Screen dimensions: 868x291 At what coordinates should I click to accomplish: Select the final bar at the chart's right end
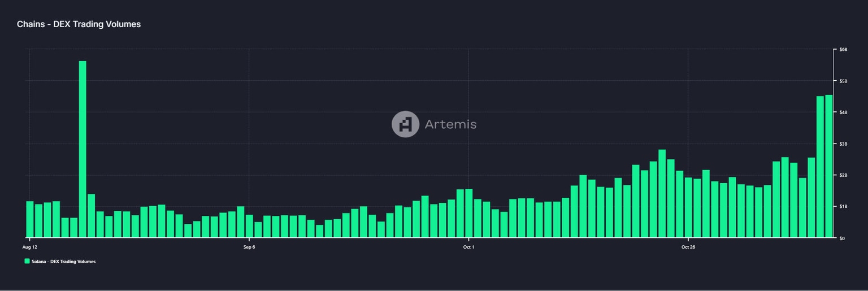[829, 166]
